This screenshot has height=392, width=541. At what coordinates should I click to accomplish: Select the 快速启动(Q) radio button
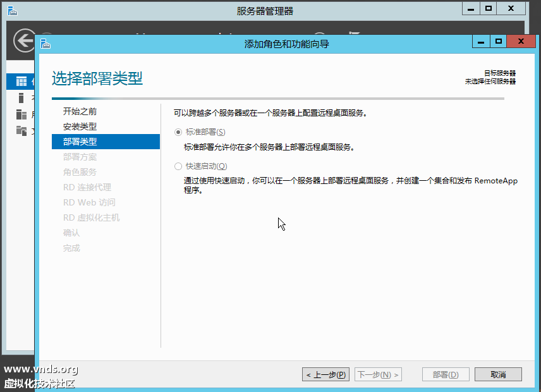click(178, 166)
